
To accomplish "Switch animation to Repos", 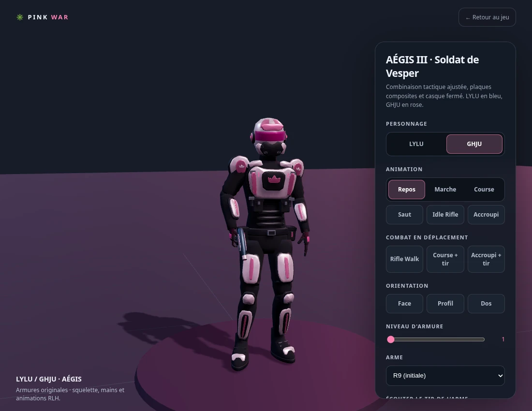I will pos(406,190).
